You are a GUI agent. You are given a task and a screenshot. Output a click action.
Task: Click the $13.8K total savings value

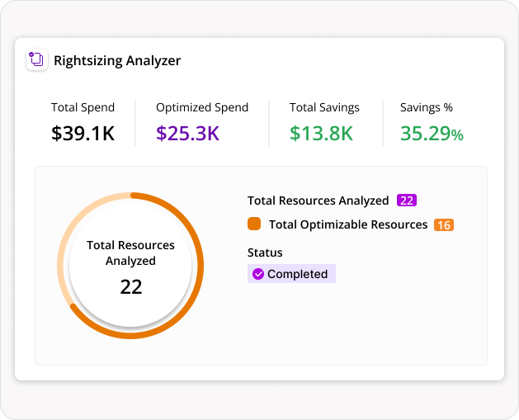pyautogui.click(x=321, y=133)
